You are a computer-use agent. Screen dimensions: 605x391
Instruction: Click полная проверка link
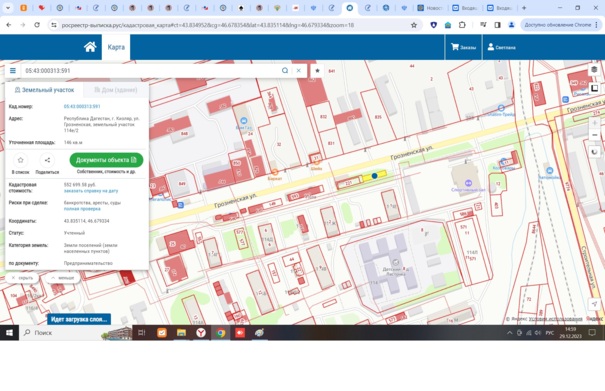tap(82, 209)
